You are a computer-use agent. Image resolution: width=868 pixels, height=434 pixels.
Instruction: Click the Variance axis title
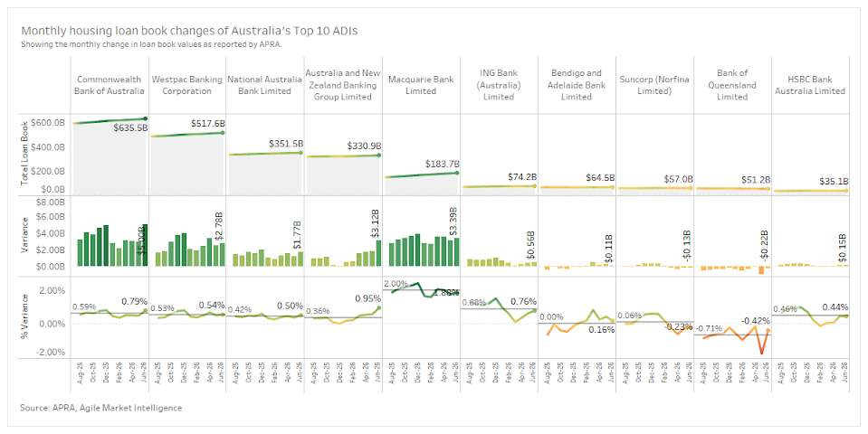pyautogui.click(x=24, y=235)
